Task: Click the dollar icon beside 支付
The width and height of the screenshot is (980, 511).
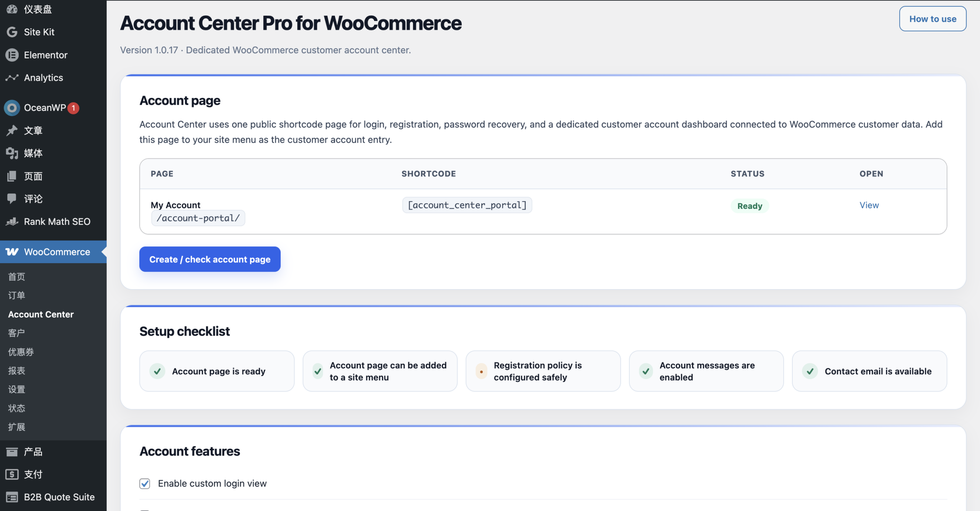Action: click(12, 474)
